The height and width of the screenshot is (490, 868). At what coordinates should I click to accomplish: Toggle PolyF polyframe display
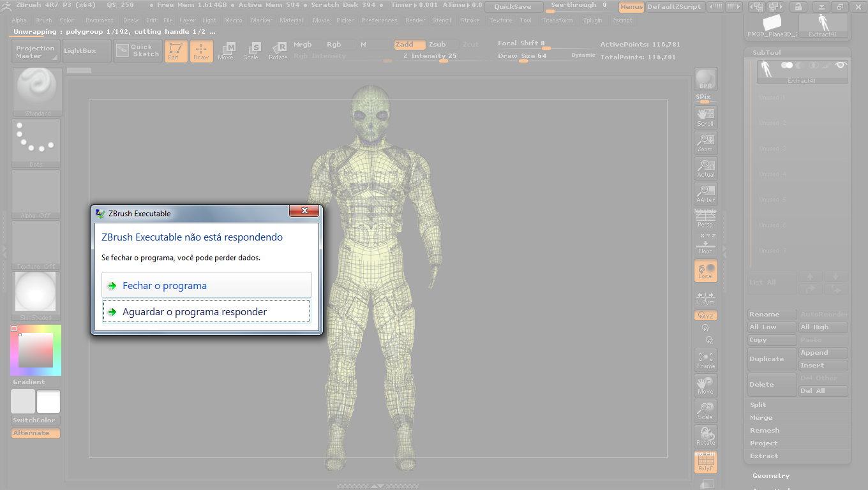[705, 461]
